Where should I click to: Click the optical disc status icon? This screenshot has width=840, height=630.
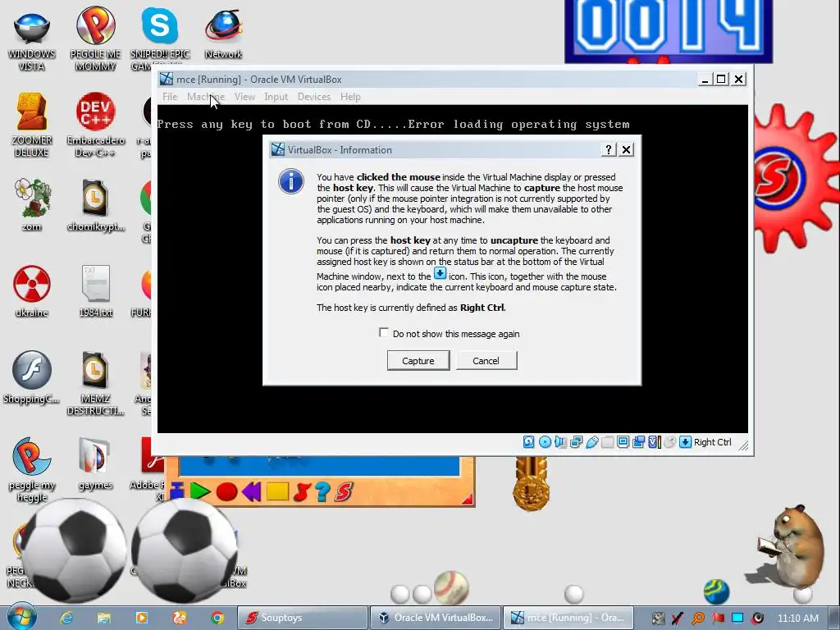coord(545,442)
